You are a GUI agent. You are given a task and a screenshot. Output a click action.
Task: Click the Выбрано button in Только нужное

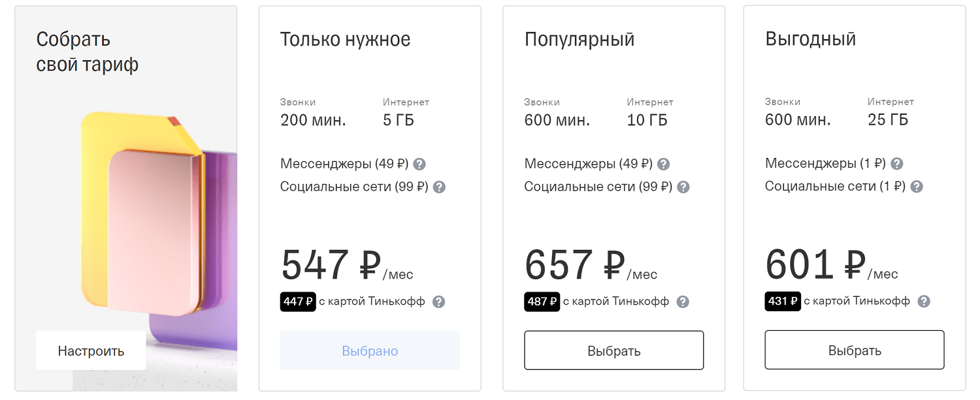tap(370, 350)
